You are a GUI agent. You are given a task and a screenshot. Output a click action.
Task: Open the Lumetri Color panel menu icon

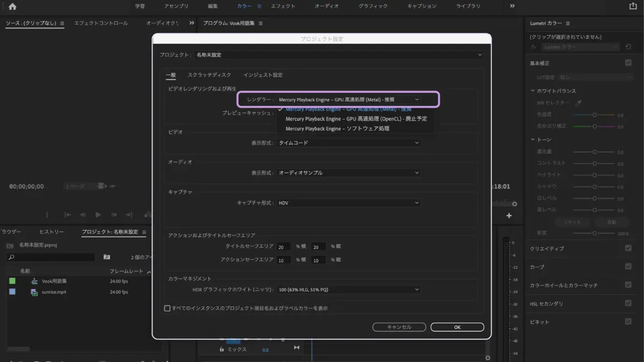568,24
